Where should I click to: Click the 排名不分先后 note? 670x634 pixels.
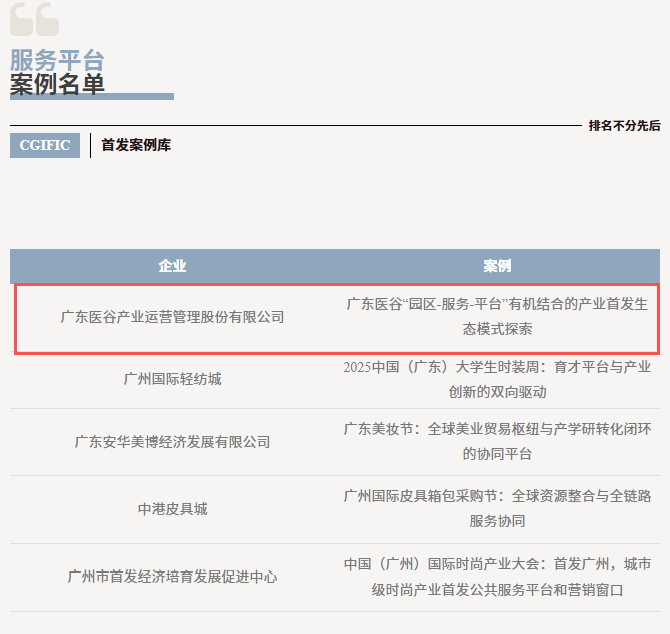click(x=624, y=126)
